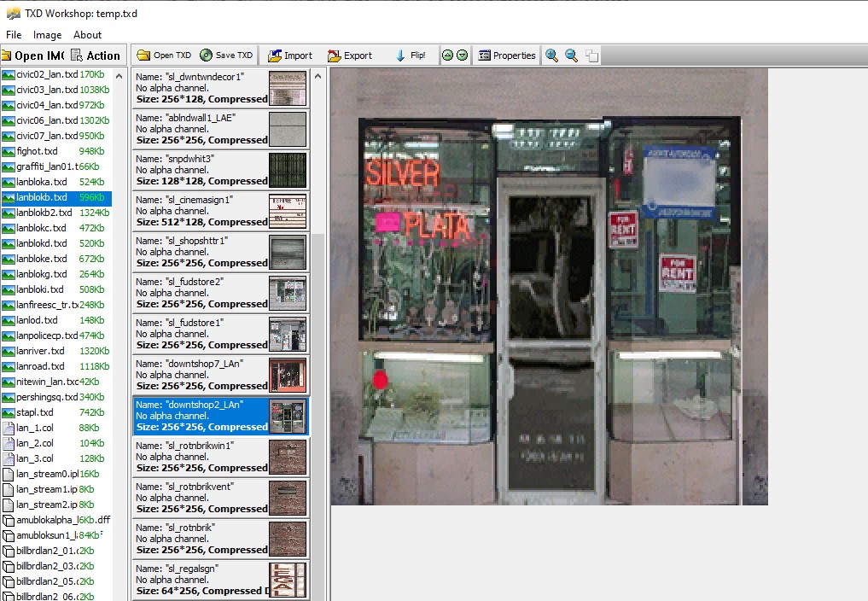Open the About menu
This screenshot has width=868, height=601.
coord(87,35)
